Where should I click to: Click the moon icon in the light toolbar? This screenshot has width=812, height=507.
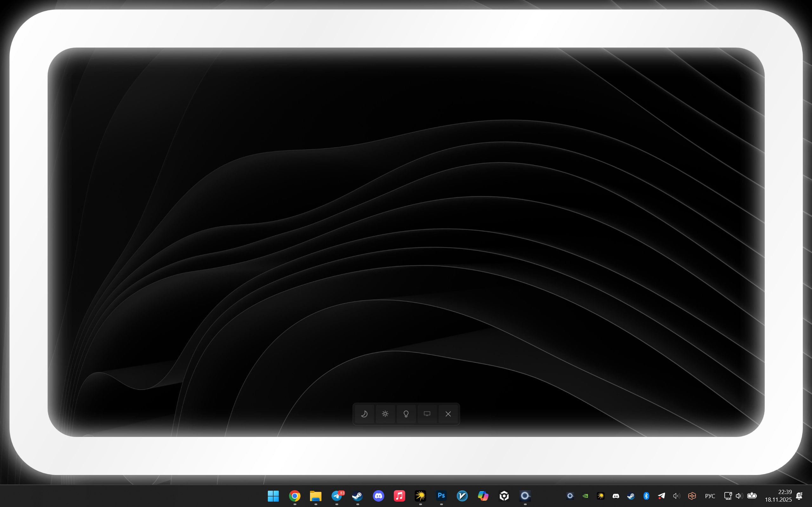(x=364, y=414)
